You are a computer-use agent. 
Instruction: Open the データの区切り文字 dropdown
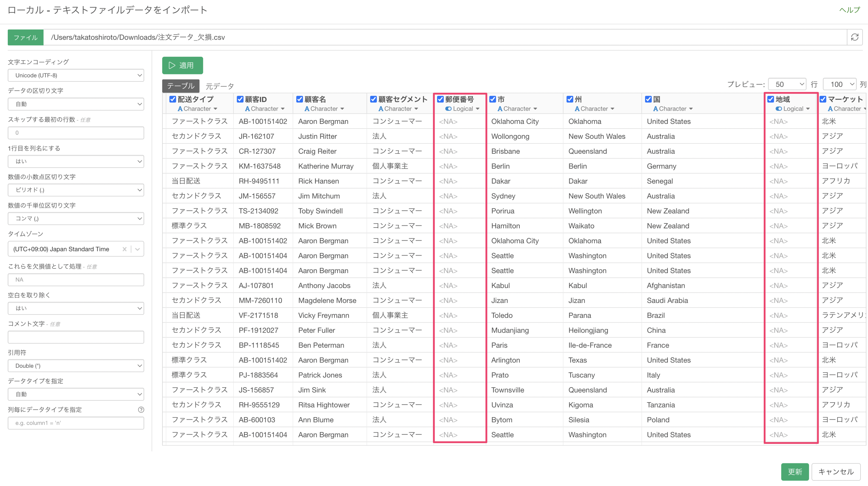[x=76, y=104]
